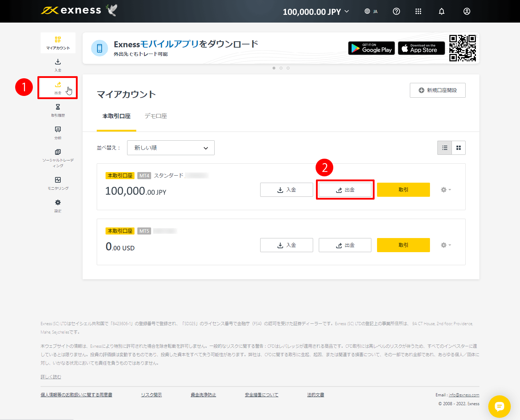Switch account display to grid view

458,147
